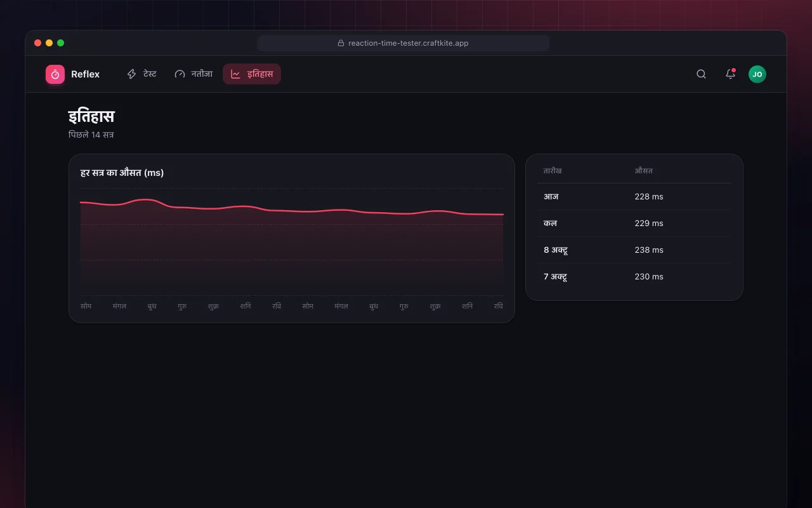Click the 238 ms average value
Image resolution: width=812 pixels, height=508 pixels.
pos(649,250)
